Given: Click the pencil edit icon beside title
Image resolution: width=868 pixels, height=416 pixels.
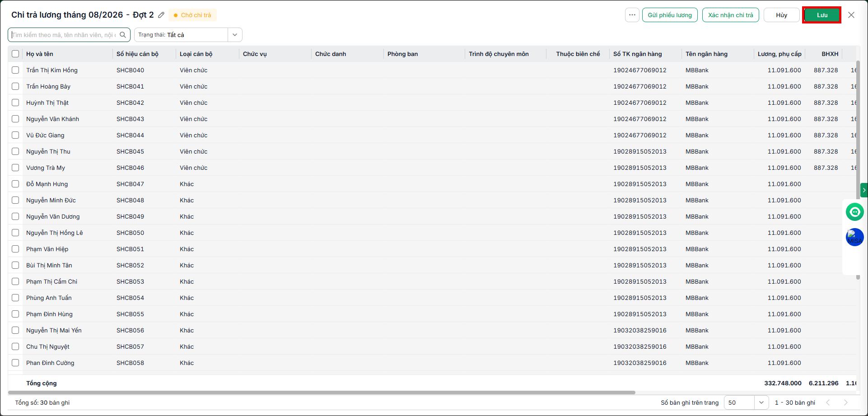Looking at the screenshot, I should point(161,15).
